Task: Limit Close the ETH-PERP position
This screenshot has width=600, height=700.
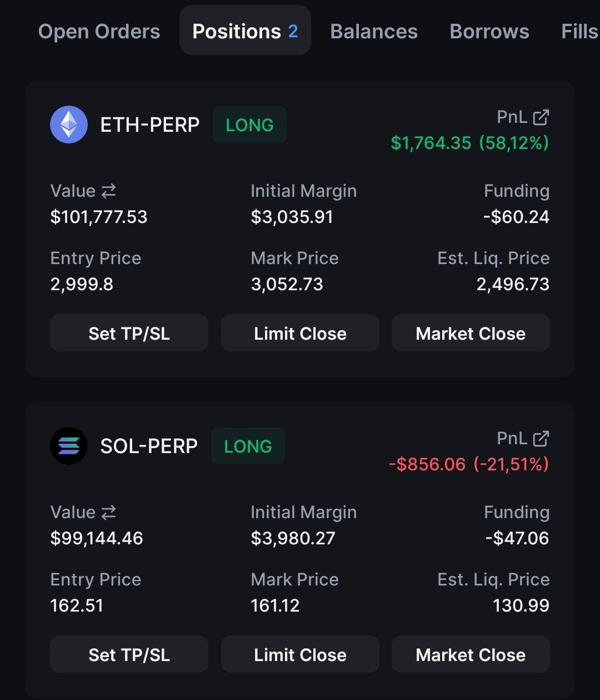Action: [300, 333]
